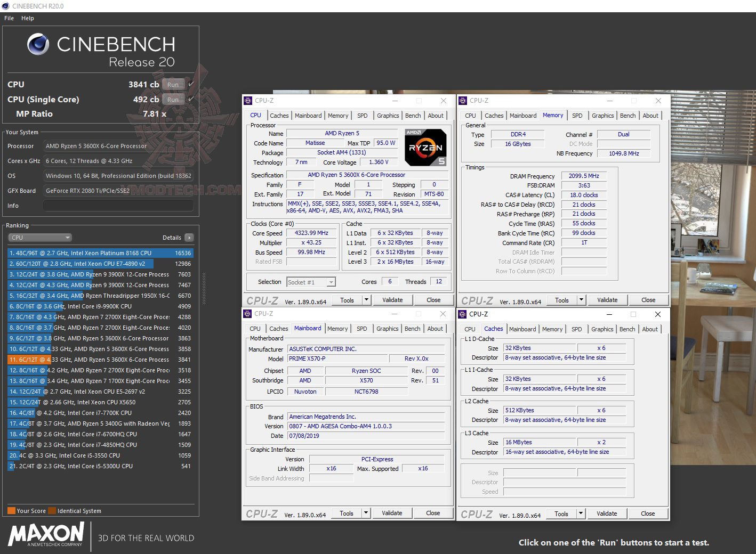
Task: Click the AMD Ryzen 5 badge in CPU-Z
Action: click(x=425, y=148)
